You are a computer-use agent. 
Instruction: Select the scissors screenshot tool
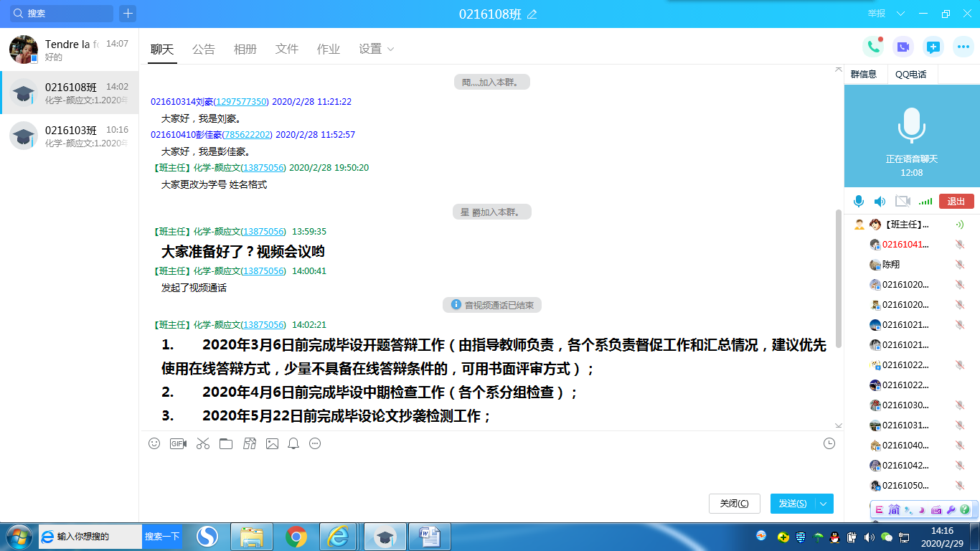point(203,443)
